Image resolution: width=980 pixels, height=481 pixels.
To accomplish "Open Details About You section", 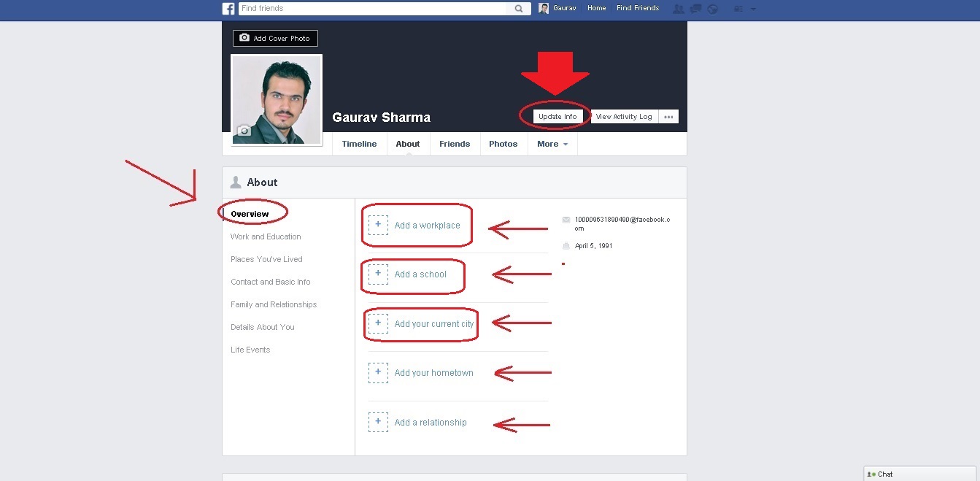I will click(263, 327).
